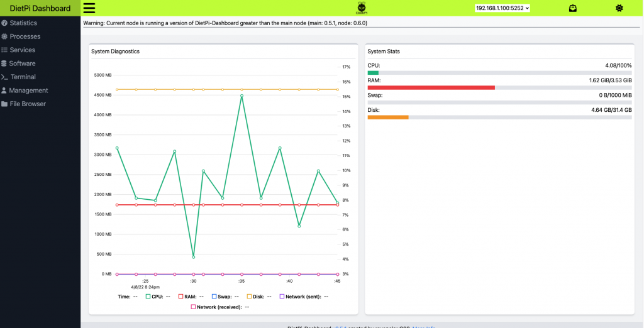This screenshot has width=644, height=328.
Task: Toggle the hamburger sidebar menu icon
Action: click(89, 8)
